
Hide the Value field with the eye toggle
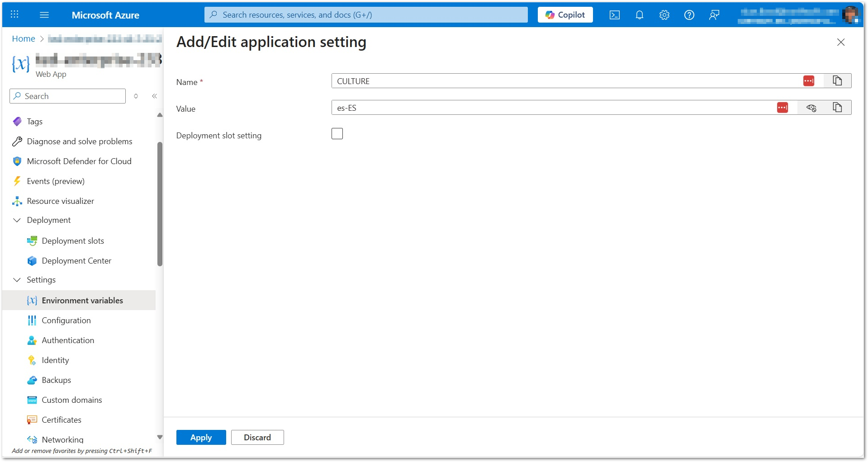click(x=811, y=107)
